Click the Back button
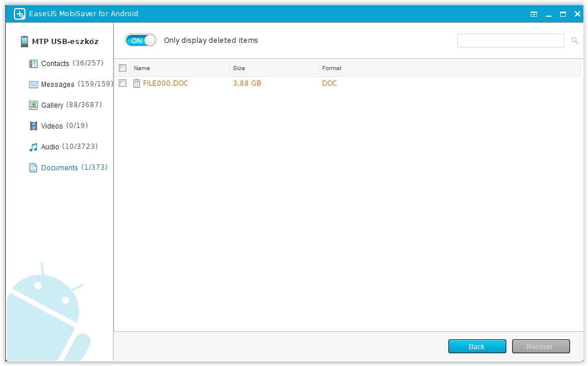This screenshot has width=588, height=366. (477, 346)
